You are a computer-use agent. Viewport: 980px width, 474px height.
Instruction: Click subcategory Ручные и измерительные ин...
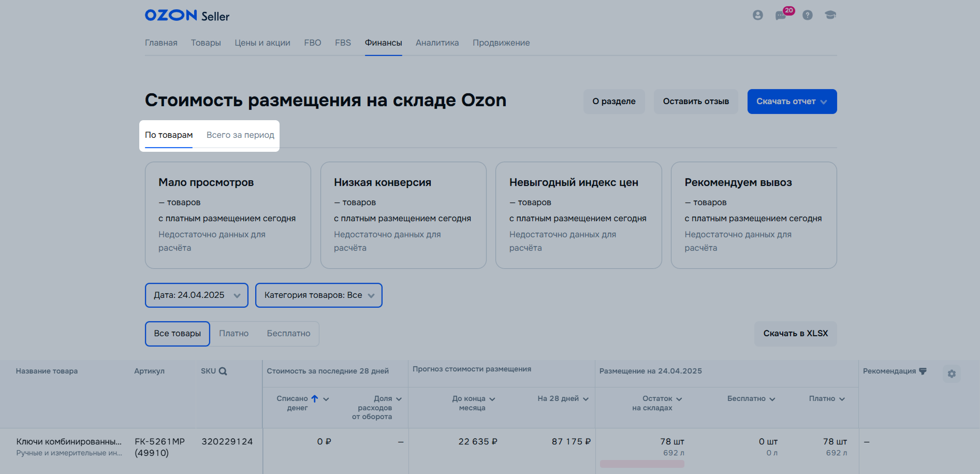tap(69, 453)
